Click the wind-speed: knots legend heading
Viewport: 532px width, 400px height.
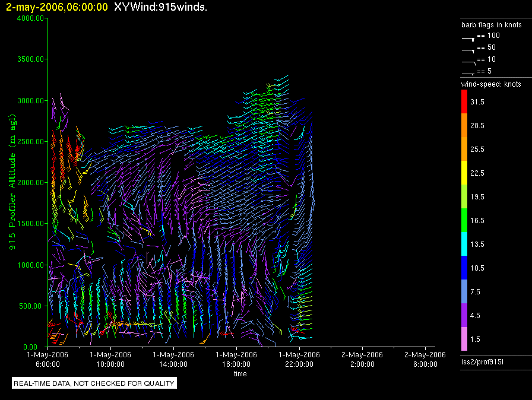click(491, 84)
